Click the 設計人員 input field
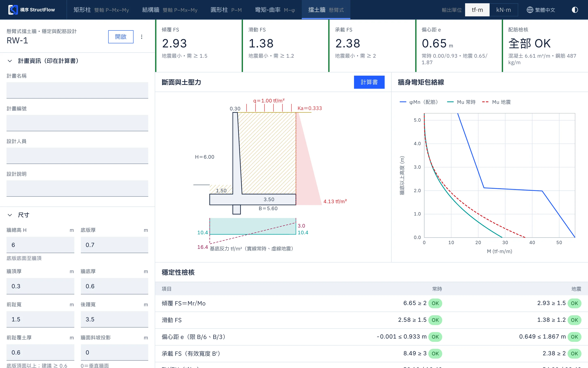The image size is (588, 368). pyautogui.click(x=77, y=156)
